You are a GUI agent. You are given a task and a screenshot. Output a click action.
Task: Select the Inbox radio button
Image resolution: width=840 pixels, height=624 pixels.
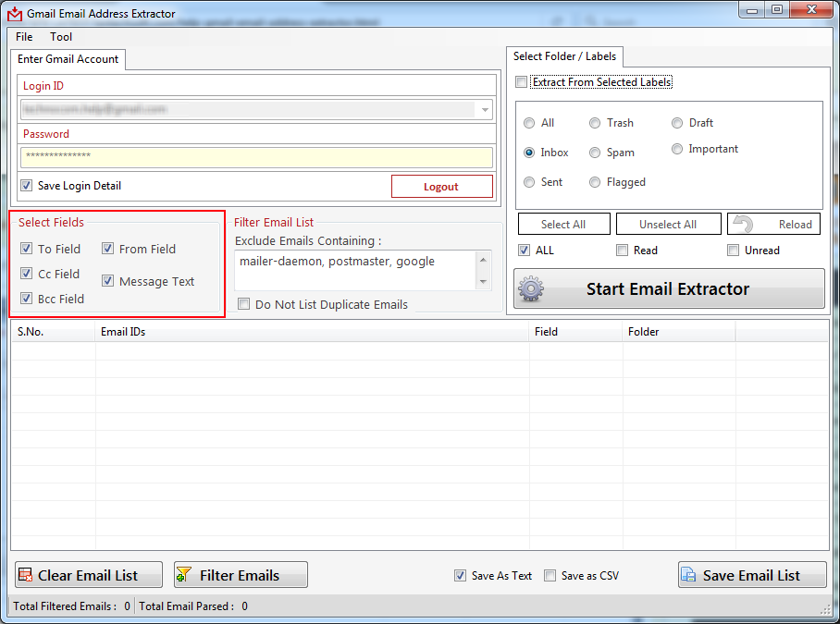(529, 153)
